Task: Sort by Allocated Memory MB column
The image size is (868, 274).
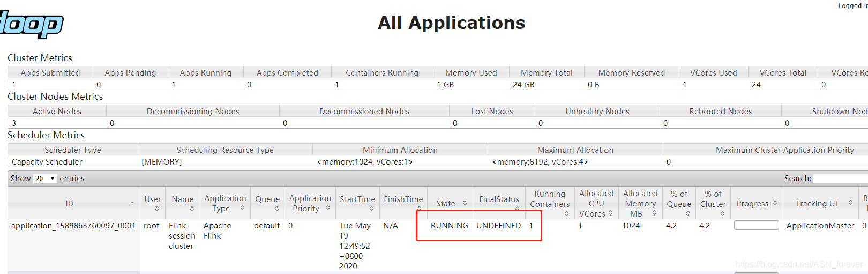Action: (x=640, y=203)
